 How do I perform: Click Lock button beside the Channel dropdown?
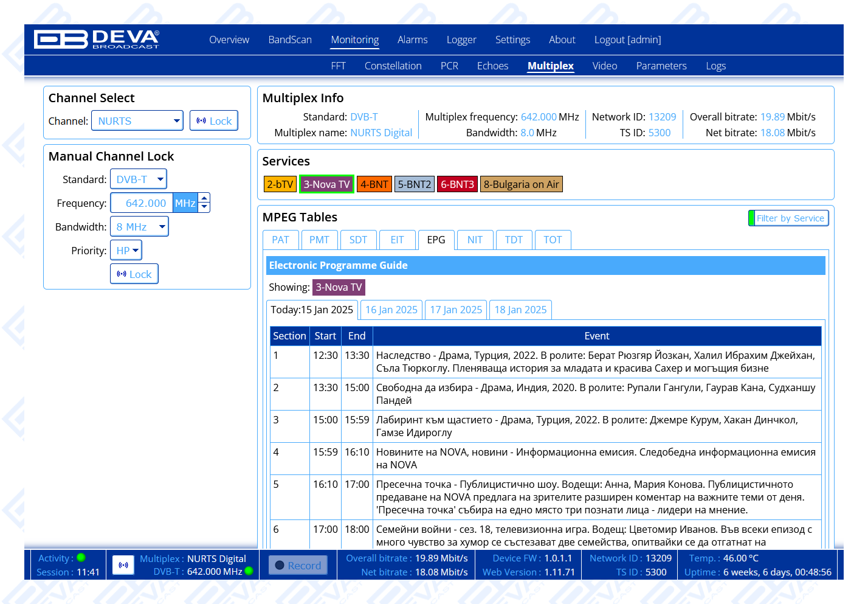214,121
